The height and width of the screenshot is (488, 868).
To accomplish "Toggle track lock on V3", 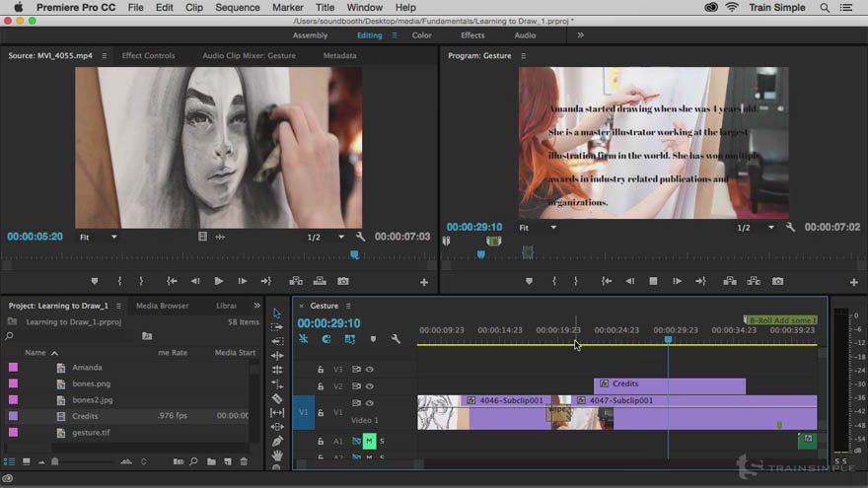I will [x=321, y=369].
